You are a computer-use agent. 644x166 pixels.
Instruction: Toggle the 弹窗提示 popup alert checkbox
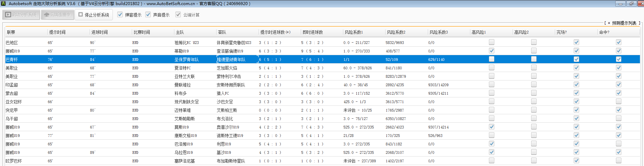[x=120, y=15]
